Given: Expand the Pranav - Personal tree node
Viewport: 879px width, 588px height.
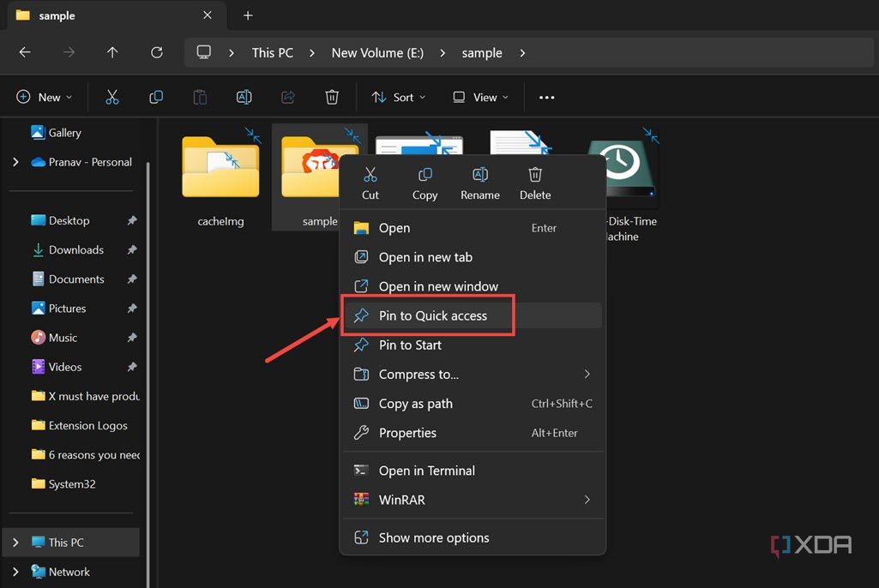Looking at the screenshot, I should (x=15, y=162).
